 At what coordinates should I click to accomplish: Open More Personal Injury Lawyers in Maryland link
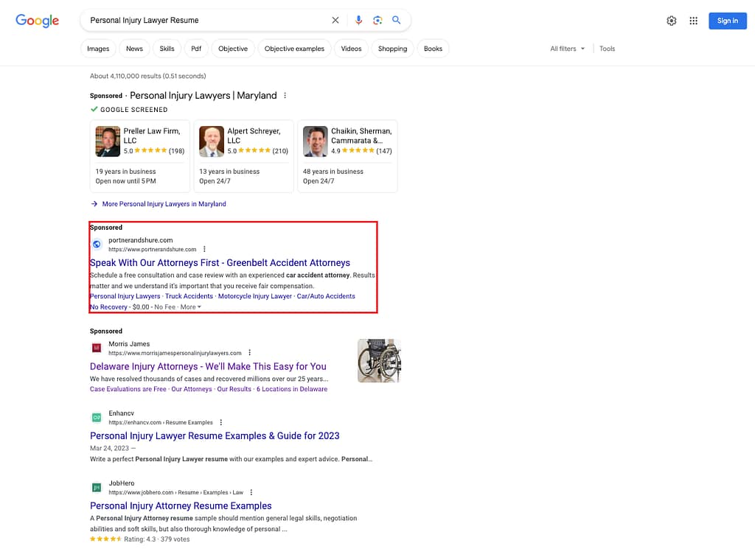164,204
